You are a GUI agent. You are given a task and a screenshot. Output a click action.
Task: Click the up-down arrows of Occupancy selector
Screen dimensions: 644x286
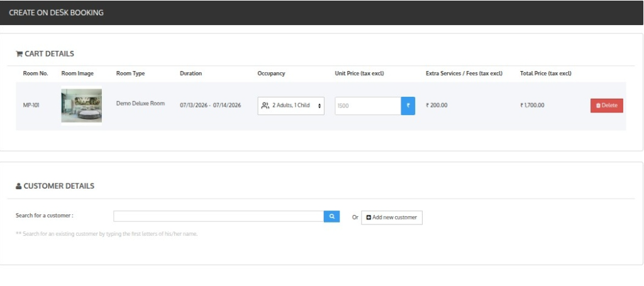[x=319, y=106]
